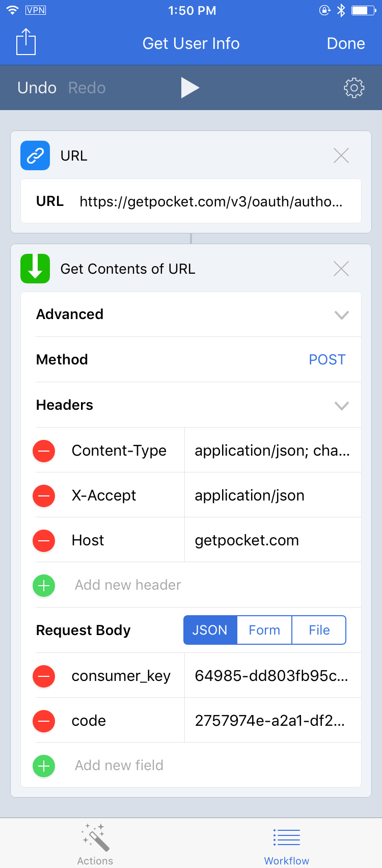Delete the consumer_key field
Image resolution: width=382 pixels, height=868 pixels.
(44, 676)
